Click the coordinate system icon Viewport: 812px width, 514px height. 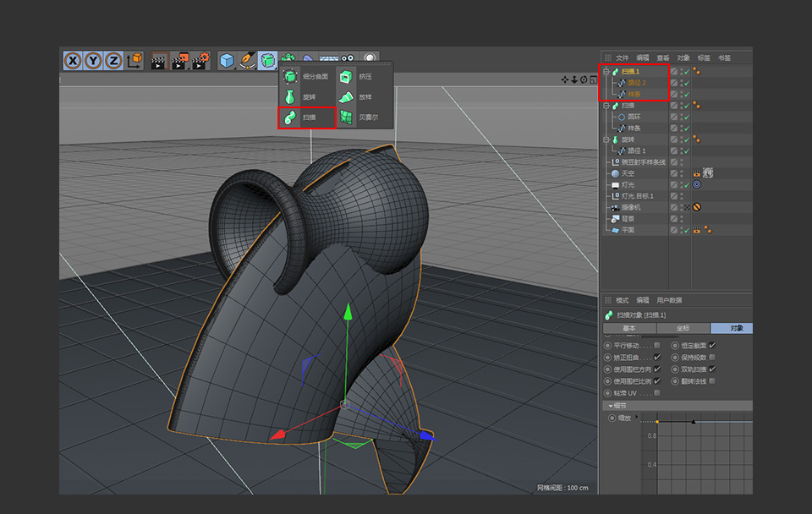pos(134,61)
